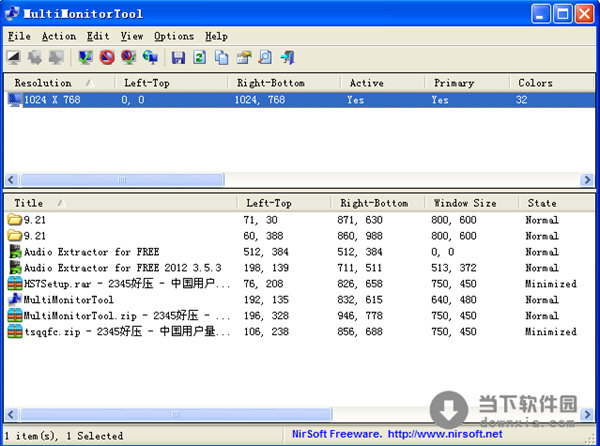Click archive icon of MultiMonitorTool.zip row

tap(15, 316)
